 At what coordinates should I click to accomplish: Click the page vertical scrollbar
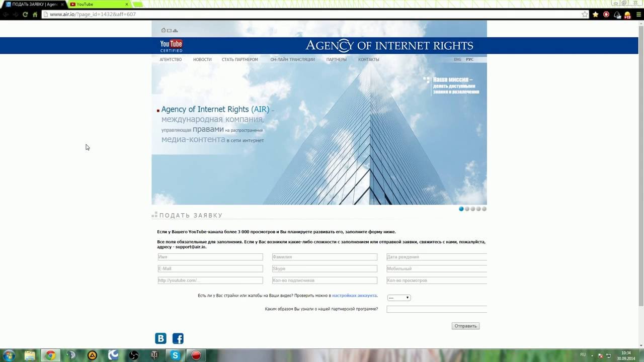tap(641, 166)
